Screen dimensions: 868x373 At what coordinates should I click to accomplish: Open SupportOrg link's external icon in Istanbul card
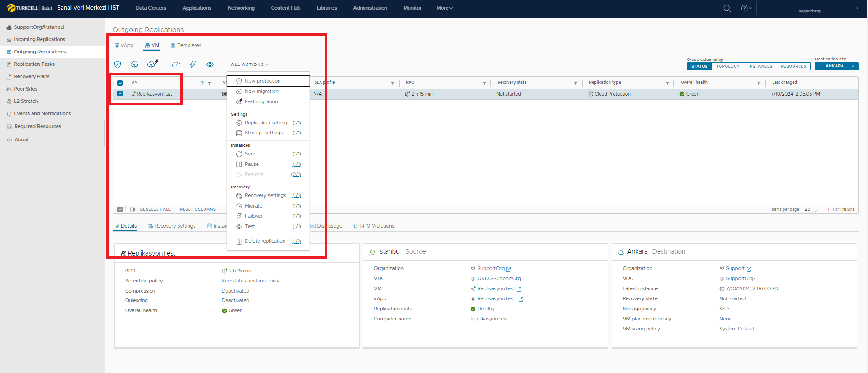(x=509, y=269)
